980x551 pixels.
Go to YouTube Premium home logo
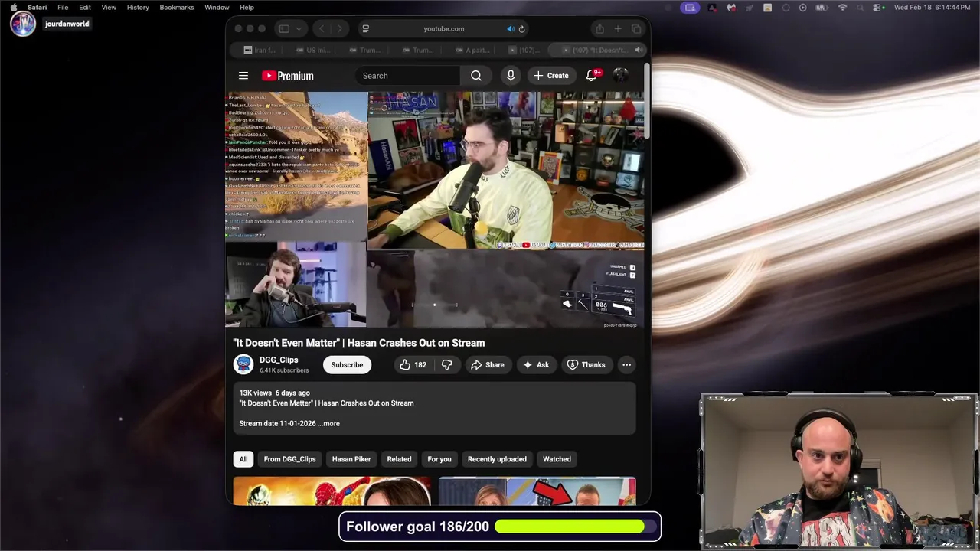pos(288,76)
